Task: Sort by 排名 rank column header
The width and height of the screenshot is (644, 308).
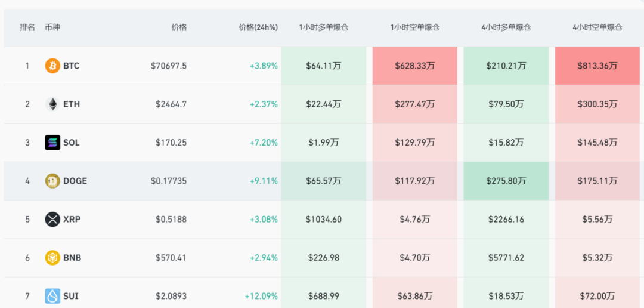Action: [x=27, y=27]
